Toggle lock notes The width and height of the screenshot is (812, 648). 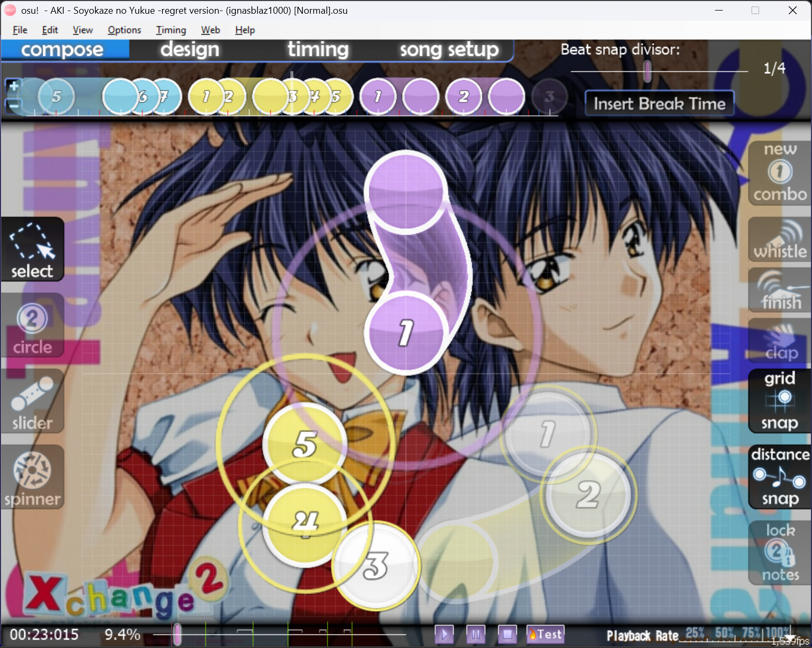(779, 553)
